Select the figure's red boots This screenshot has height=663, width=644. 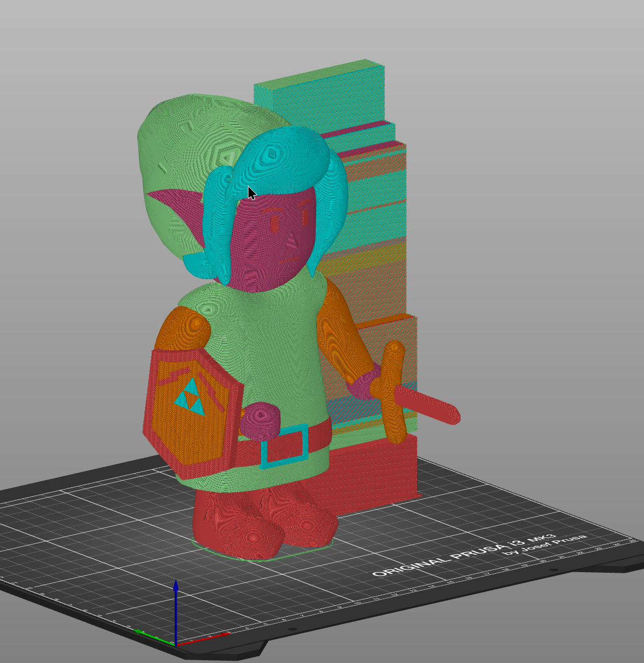coord(264,520)
